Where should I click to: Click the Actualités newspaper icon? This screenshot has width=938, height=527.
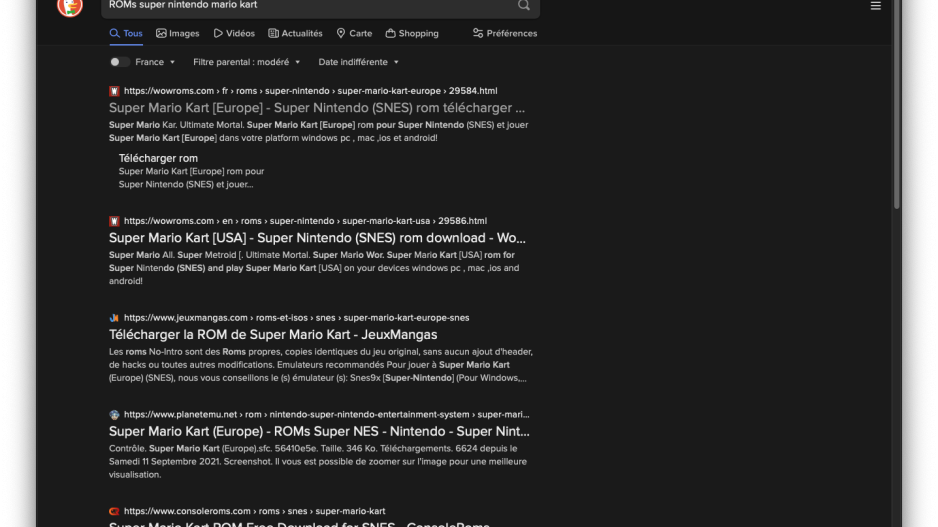tap(273, 33)
